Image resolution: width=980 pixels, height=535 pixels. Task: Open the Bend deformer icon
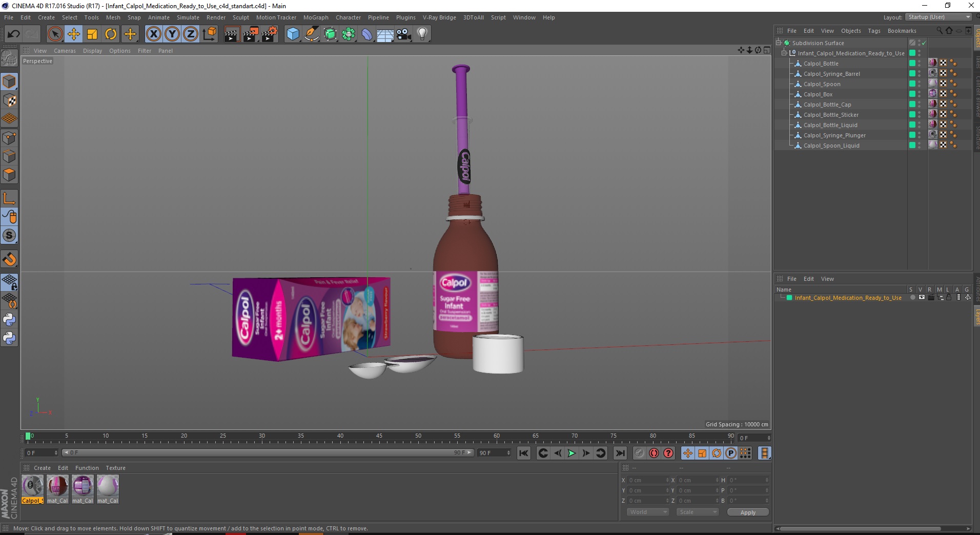367,34
